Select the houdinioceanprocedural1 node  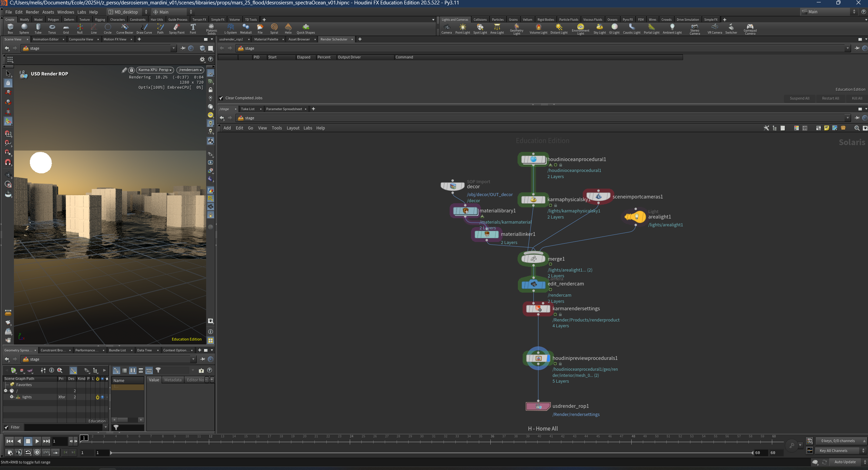click(x=533, y=159)
